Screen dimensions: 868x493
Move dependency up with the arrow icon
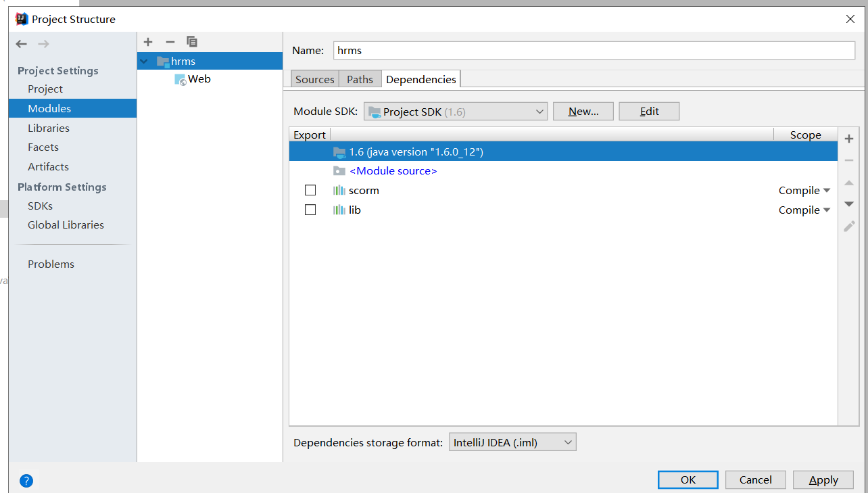(x=848, y=182)
